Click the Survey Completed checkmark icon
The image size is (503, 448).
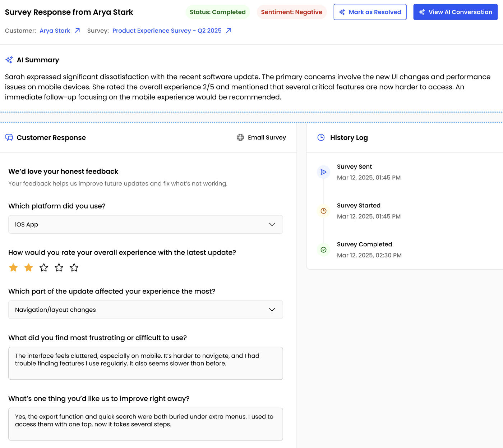tap(323, 250)
